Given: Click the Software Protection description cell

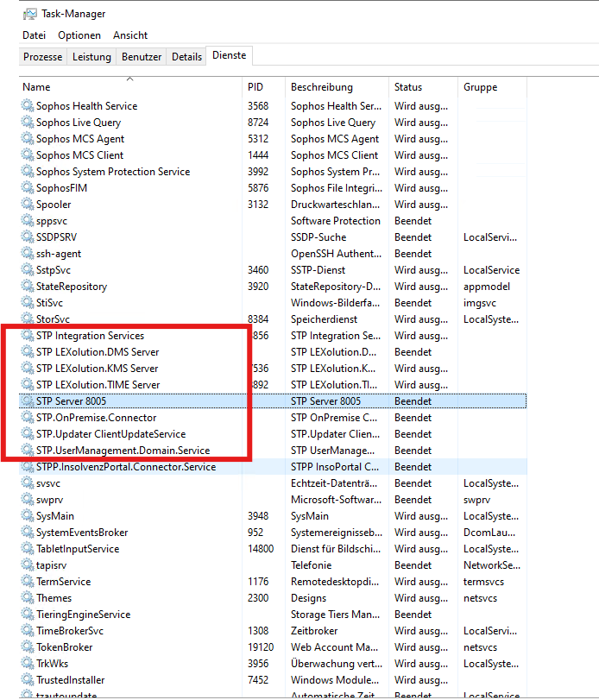Looking at the screenshot, I should (x=335, y=221).
